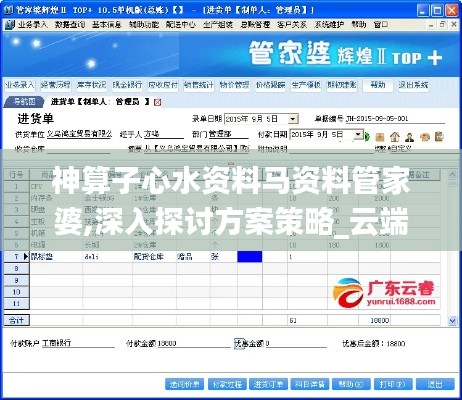Open the 系统维护 menu
The image size is (462, 400).
329,24
